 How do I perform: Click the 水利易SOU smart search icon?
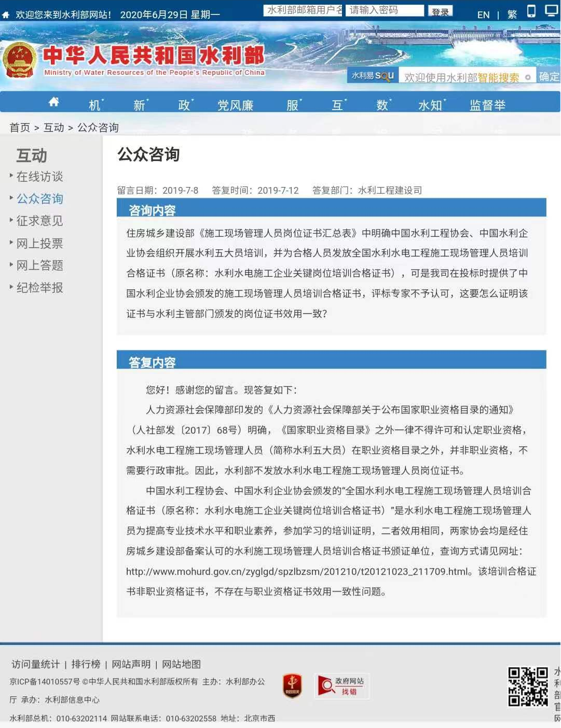[372, 76]
